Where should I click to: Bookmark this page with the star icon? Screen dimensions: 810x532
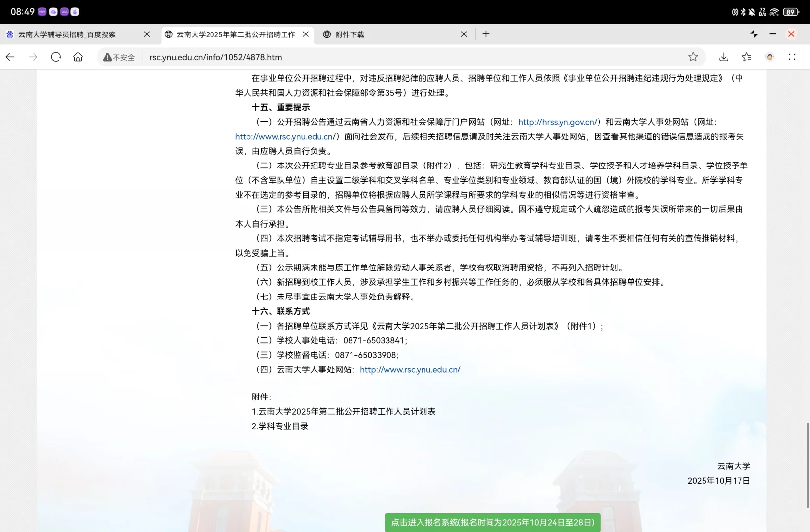693,57
